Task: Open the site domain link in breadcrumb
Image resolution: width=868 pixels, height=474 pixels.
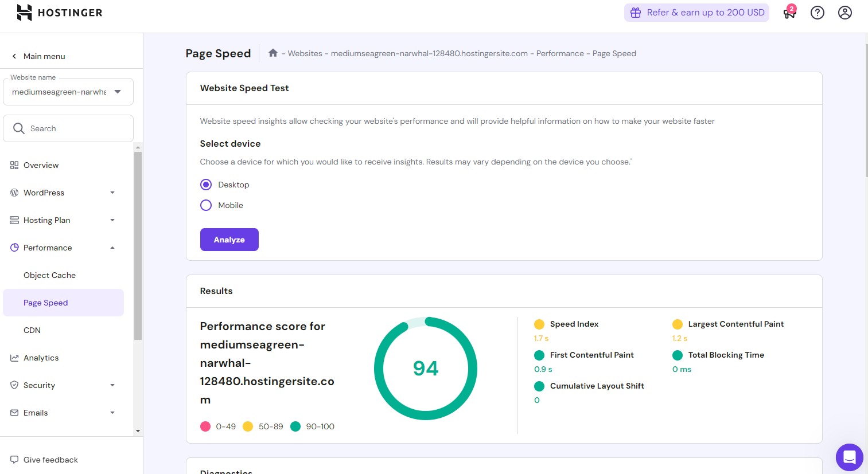Action: (x=429, y=53)
